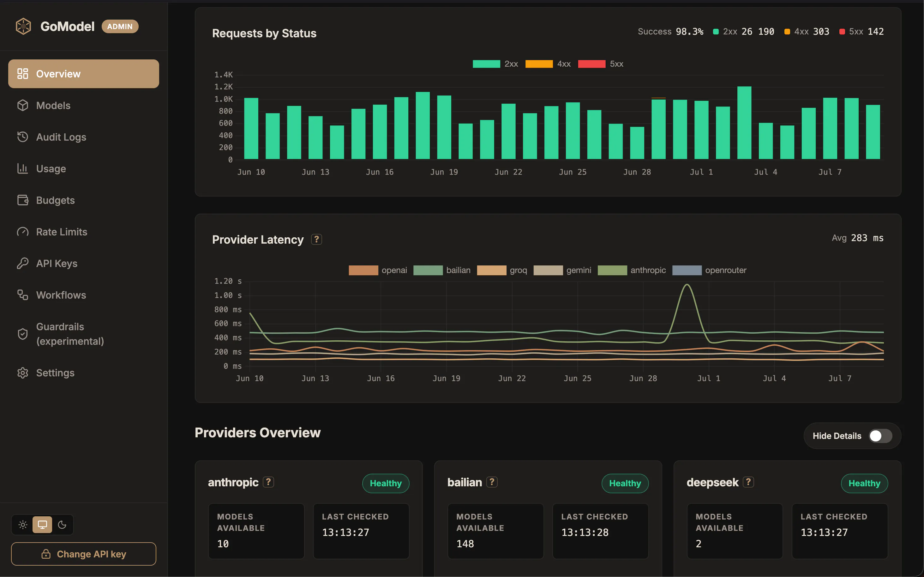This screenshot has width=924, height=577.
Task: Click the Audit Logs history icon
Action: 22,137
